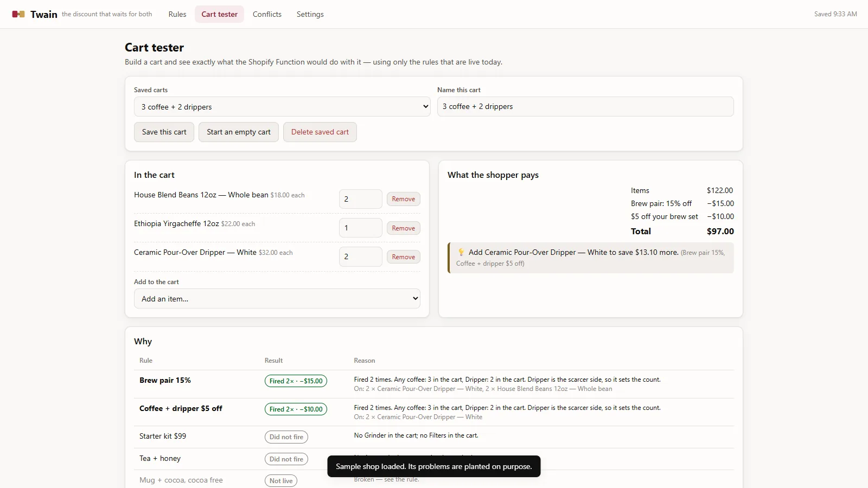Click the Mug + cocoa, cocoa free rule
The image size is (868, 488).
(181, 480)
